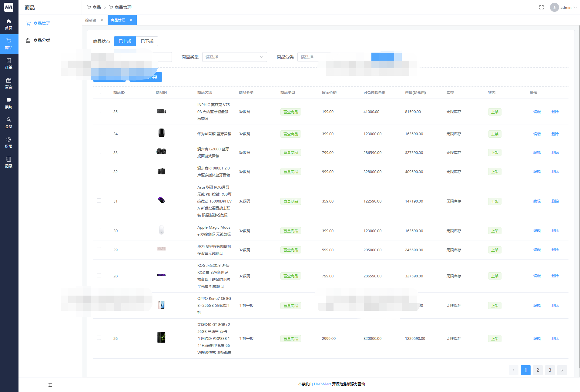Open the 系统 system sidebar icon
580x392 pixels.
[9, 103]
